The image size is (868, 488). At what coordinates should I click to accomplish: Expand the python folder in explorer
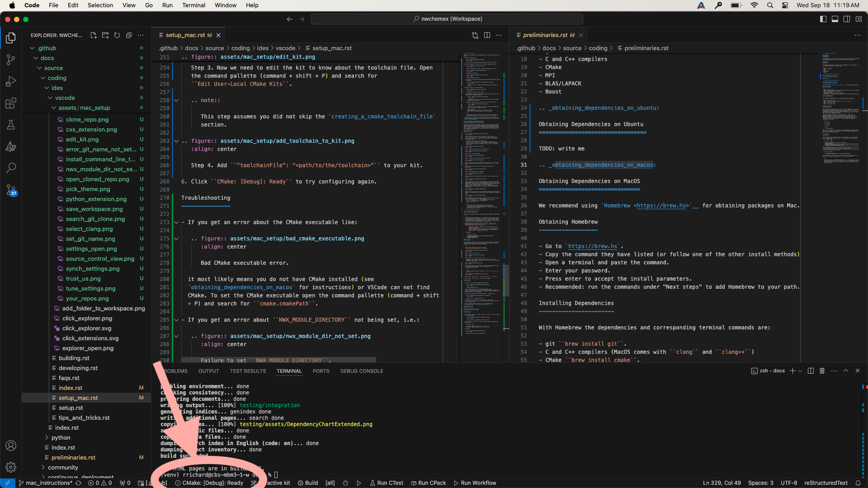tap(47, 437)
